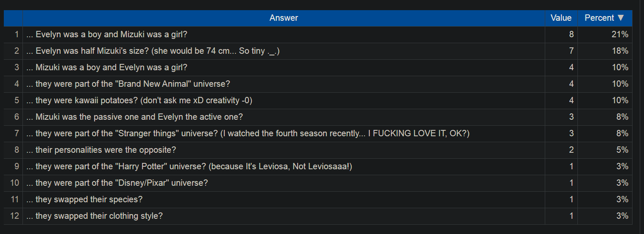Click row number 12 cell
The height and width of the screenshot is (234, 644).
point(13,216)
